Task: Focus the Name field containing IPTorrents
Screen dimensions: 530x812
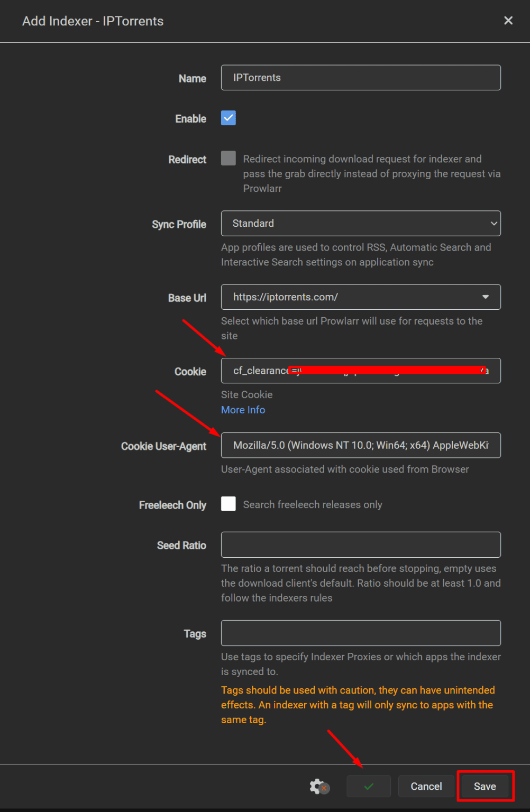Action: click(361, 78)
